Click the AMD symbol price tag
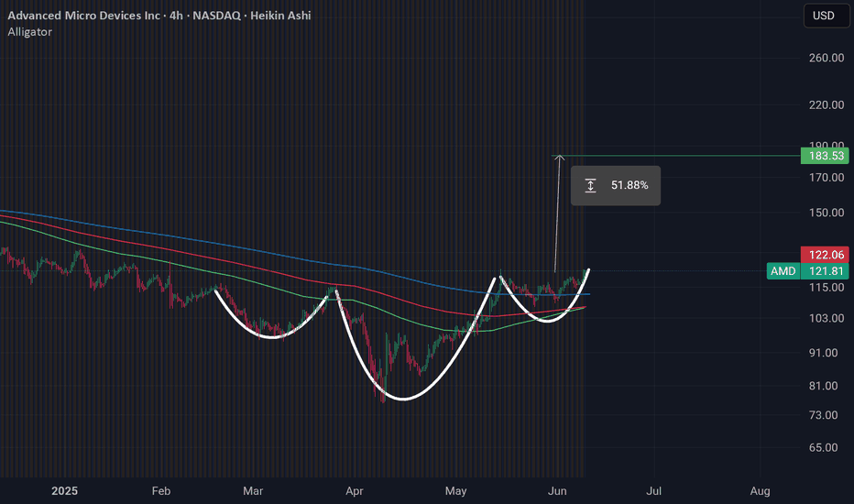 (x=783, y=271)
